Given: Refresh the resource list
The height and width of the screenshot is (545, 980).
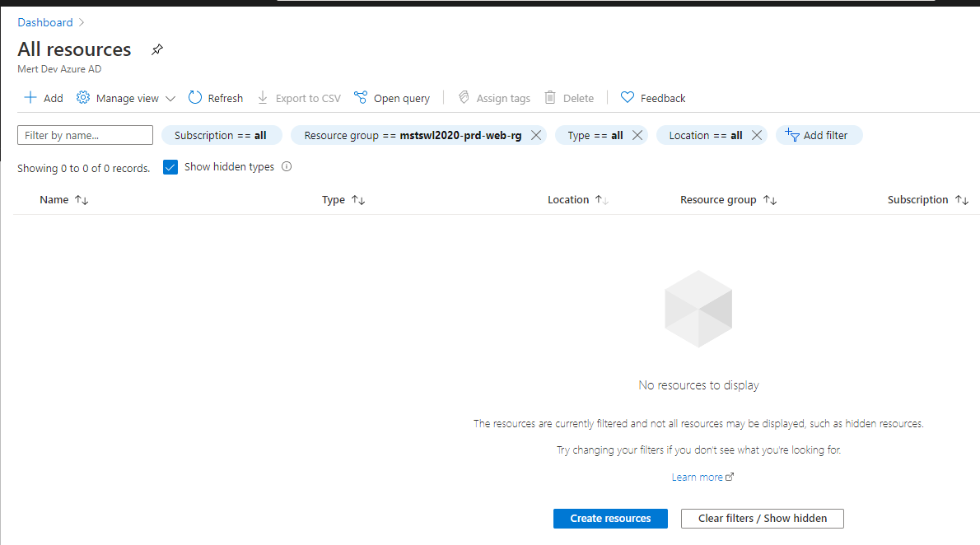Looking at the screenshot, I should 216,98.
